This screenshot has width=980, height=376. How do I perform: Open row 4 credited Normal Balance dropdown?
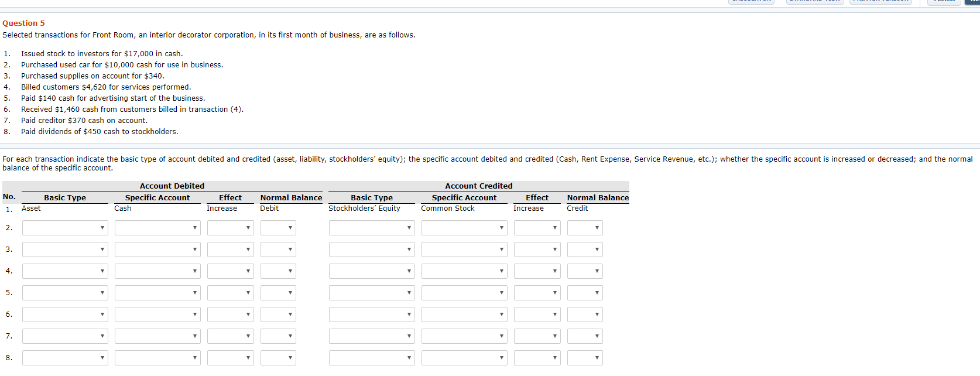[x=585, y=271]
